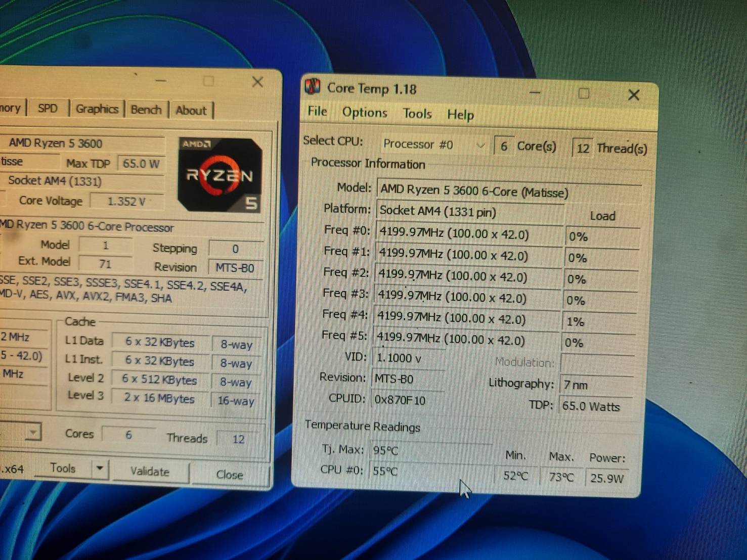Close the Core Temp window
The height and width of the screenshot is (560, 747).
(x=633, y=95)
